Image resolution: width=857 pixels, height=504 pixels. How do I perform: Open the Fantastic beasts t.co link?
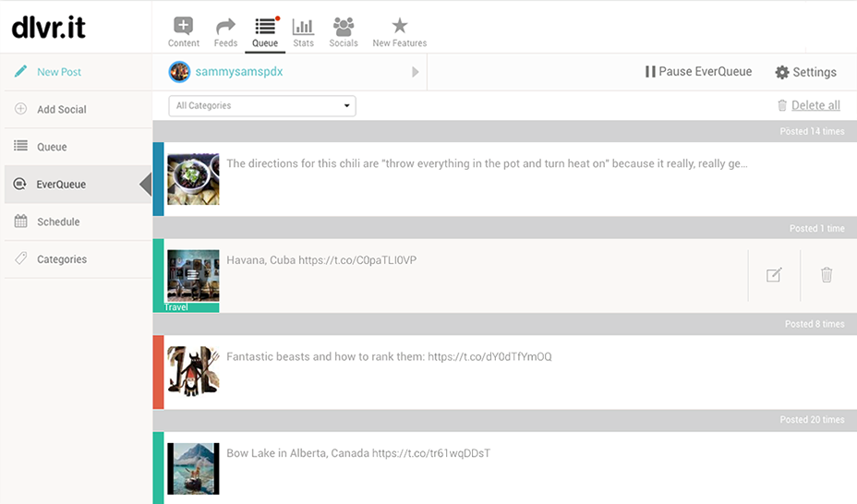click(489, 356)
